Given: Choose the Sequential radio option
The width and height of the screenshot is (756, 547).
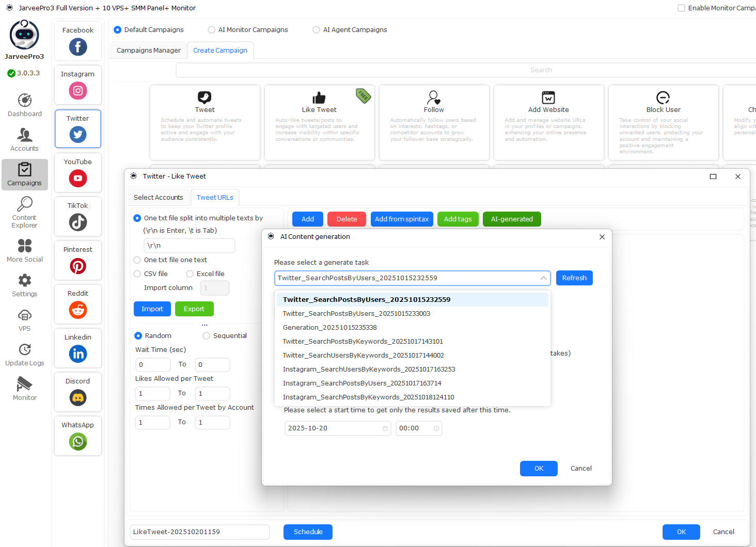Looking at the screenshot, I should 207,336.
